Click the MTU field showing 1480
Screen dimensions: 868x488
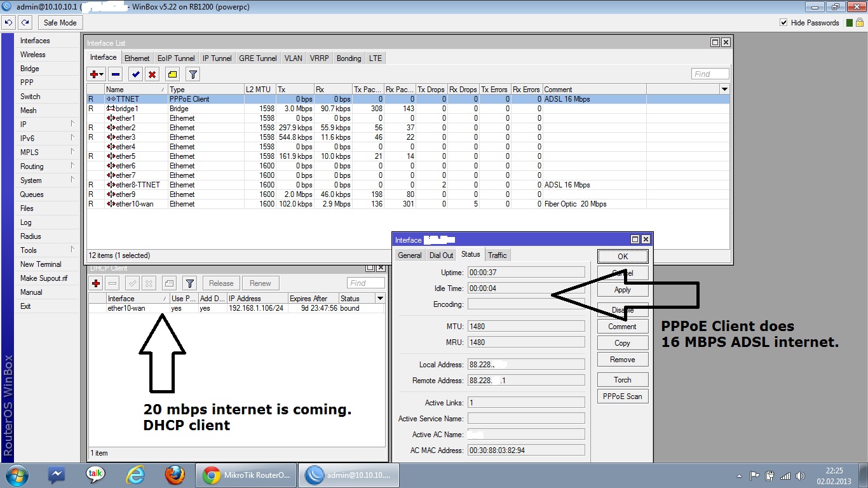pos(526,326)
